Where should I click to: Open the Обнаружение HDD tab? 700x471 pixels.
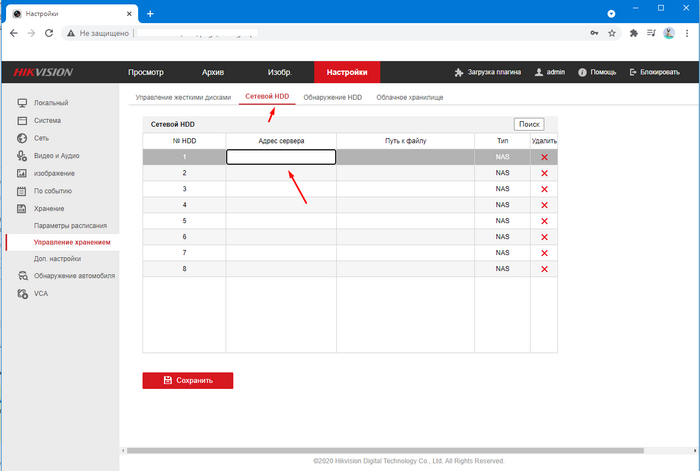[x=333, y=97]
